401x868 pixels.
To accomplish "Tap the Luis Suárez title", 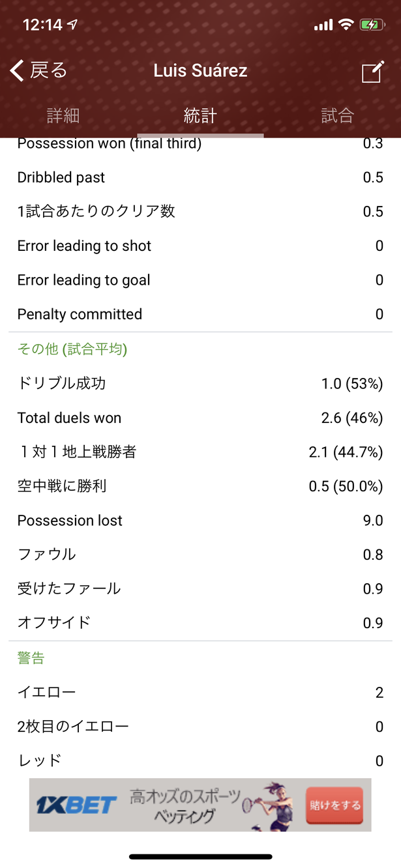I will point(200,70).
